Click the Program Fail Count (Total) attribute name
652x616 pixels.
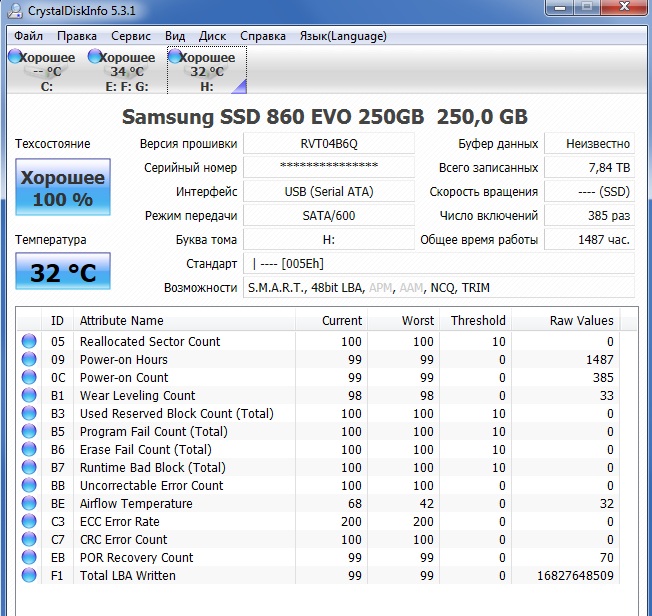tap(153, 432)
